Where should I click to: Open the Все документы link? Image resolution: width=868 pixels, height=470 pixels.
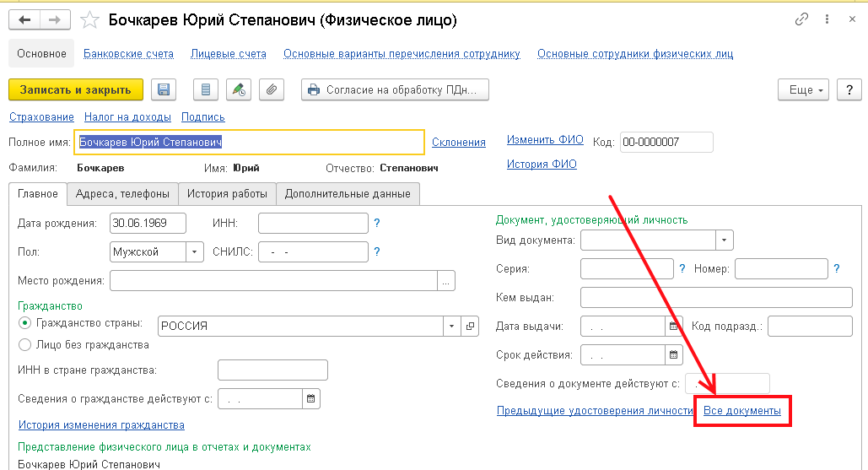(x=741, y=411)
